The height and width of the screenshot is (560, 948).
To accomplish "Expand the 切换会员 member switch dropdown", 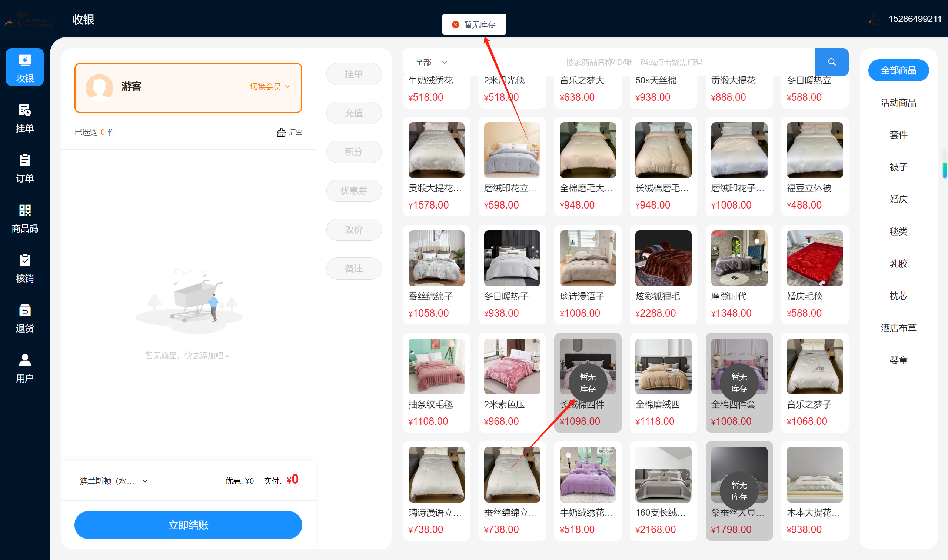I will tap(270, 86).
